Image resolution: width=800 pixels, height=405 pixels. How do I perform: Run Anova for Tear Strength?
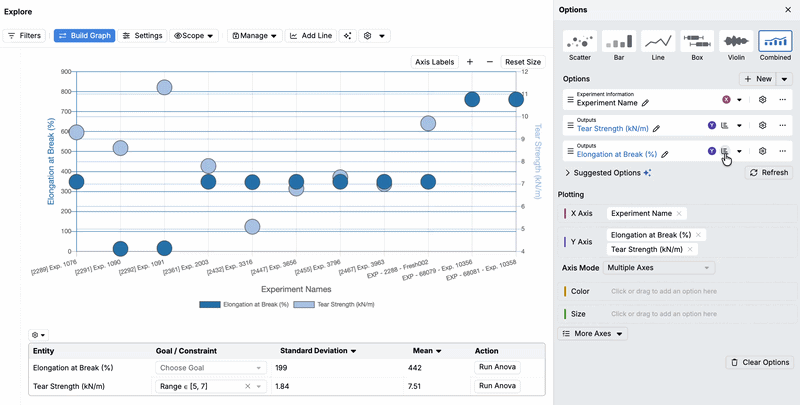coord(497,386)
